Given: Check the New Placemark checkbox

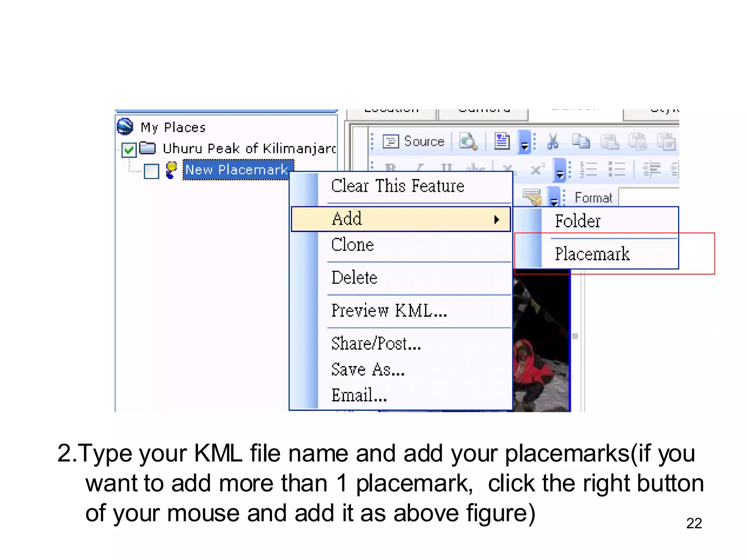Looking at the screenshot, I should point(151,171).
